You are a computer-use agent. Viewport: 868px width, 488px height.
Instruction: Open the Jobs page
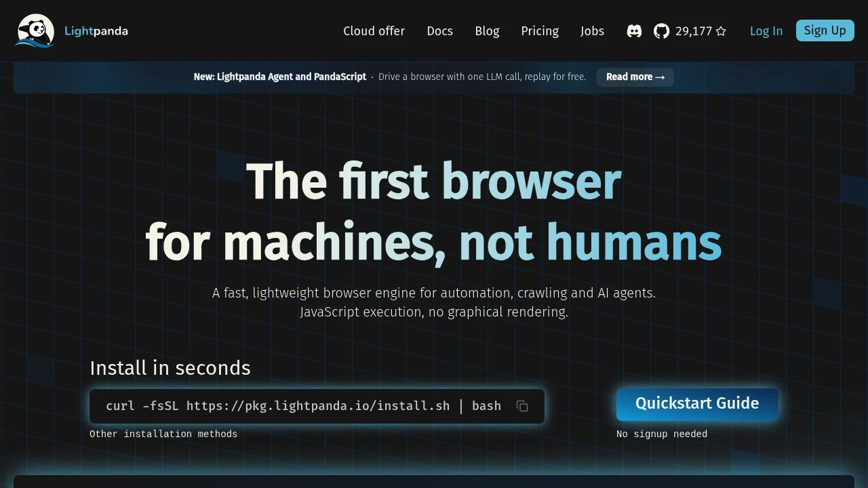pos(592,31)
